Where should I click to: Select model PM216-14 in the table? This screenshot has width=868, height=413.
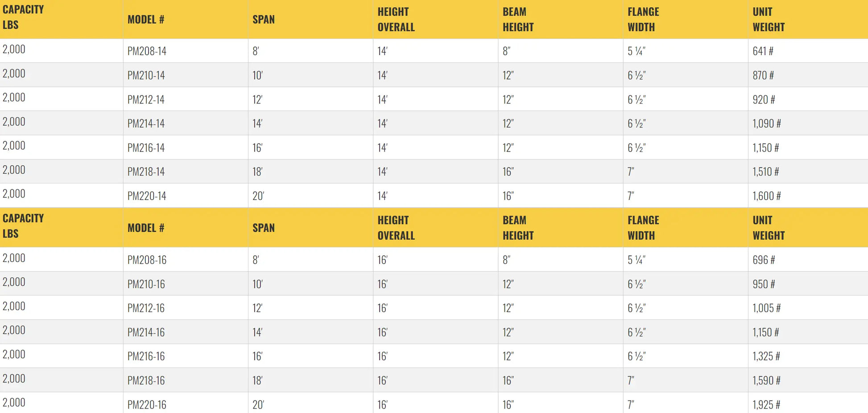[x=146, y=147]
